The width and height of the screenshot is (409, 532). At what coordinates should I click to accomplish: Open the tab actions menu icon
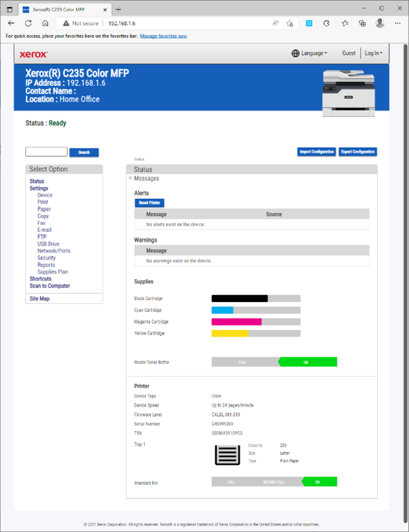(x=10, y=9)
